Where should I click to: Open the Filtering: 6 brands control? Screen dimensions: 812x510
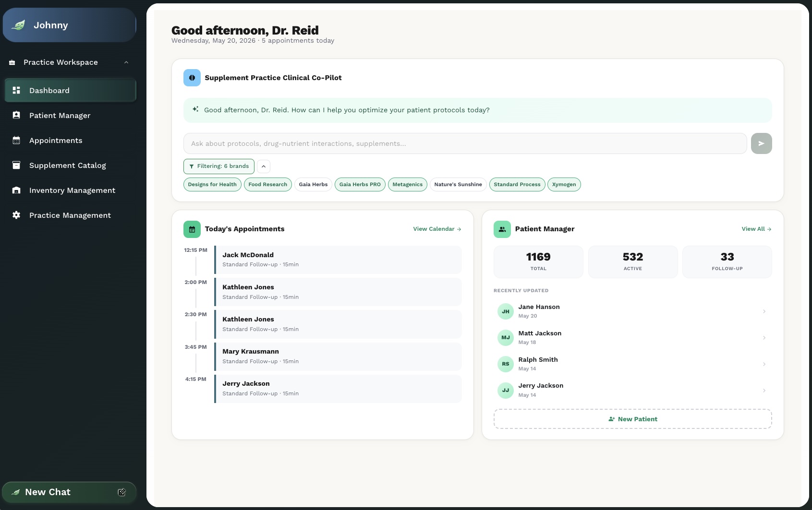click(x=219, y=166)
